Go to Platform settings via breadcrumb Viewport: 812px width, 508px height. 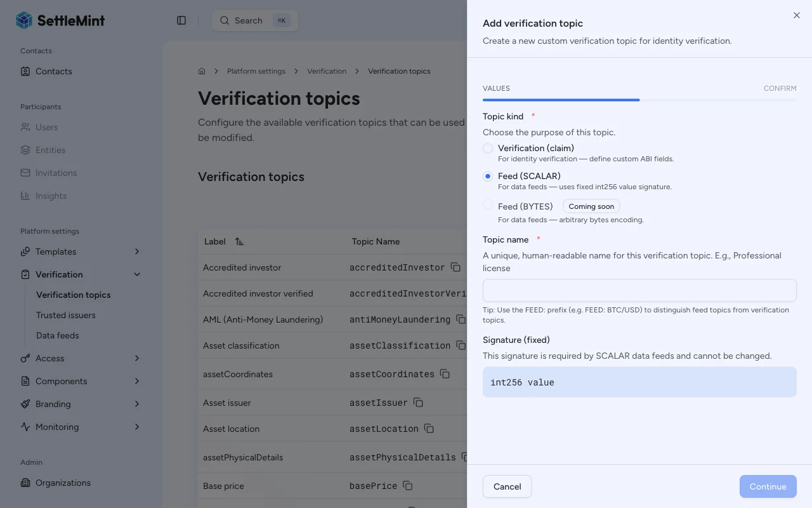pyautogui.click(x=256, y=71)
